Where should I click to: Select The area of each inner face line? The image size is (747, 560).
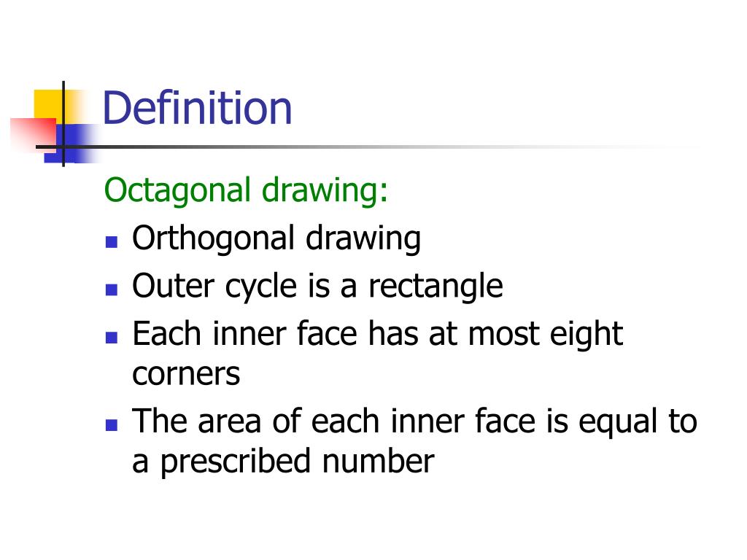(x=414, y=421)
